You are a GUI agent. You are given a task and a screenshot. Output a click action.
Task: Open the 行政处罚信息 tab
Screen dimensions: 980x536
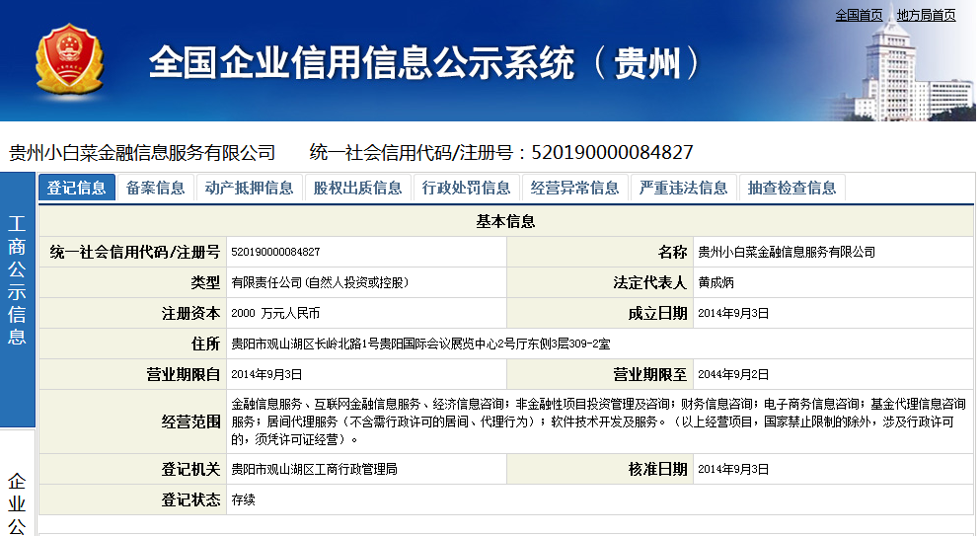coord(466,188)
